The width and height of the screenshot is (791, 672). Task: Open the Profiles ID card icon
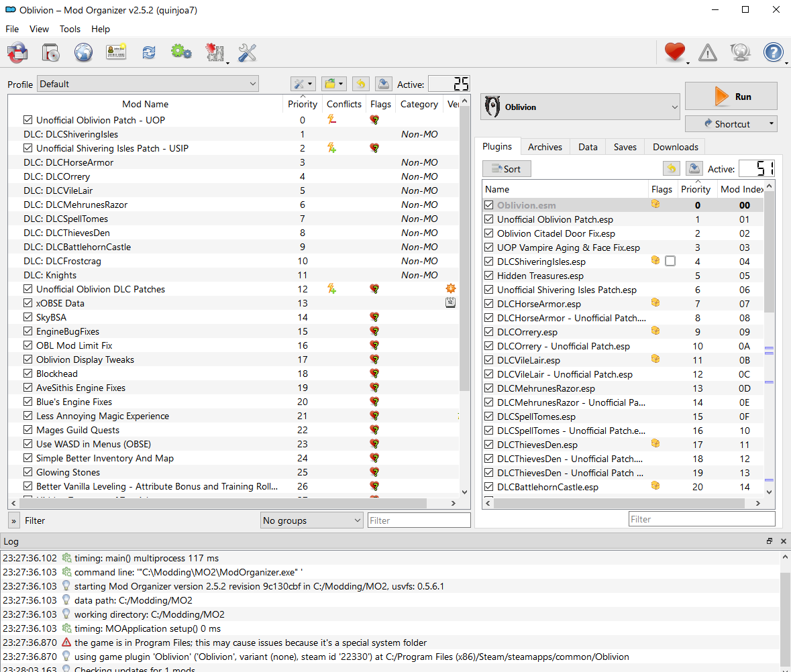pyautogui.click(x=116, y=52)
